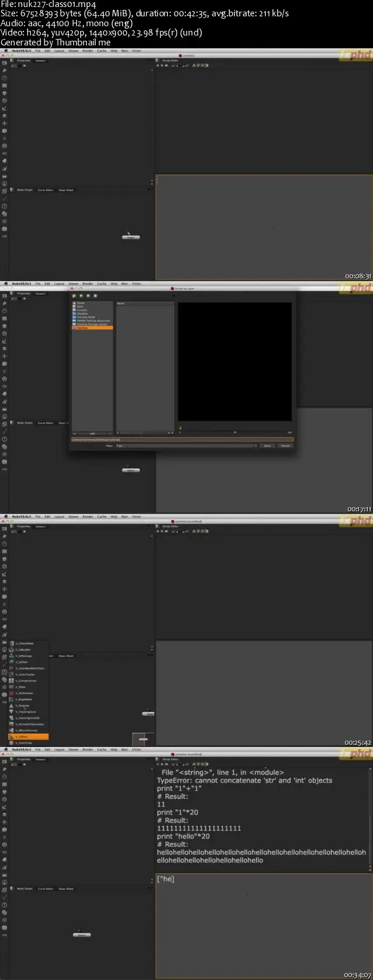The width and height of the screenshot is (373, 980).
Task: Click the script input pane in 00:08:31 frame
Action: pos(263,227)
